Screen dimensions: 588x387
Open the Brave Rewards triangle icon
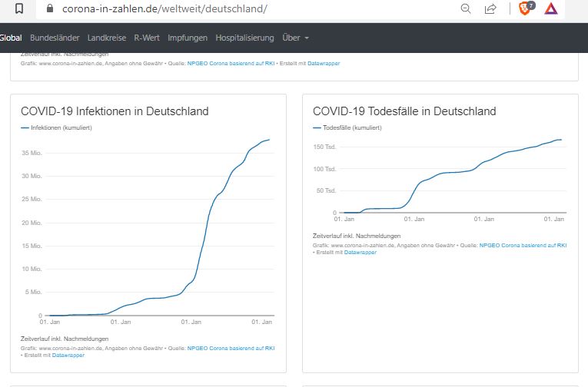550,9
